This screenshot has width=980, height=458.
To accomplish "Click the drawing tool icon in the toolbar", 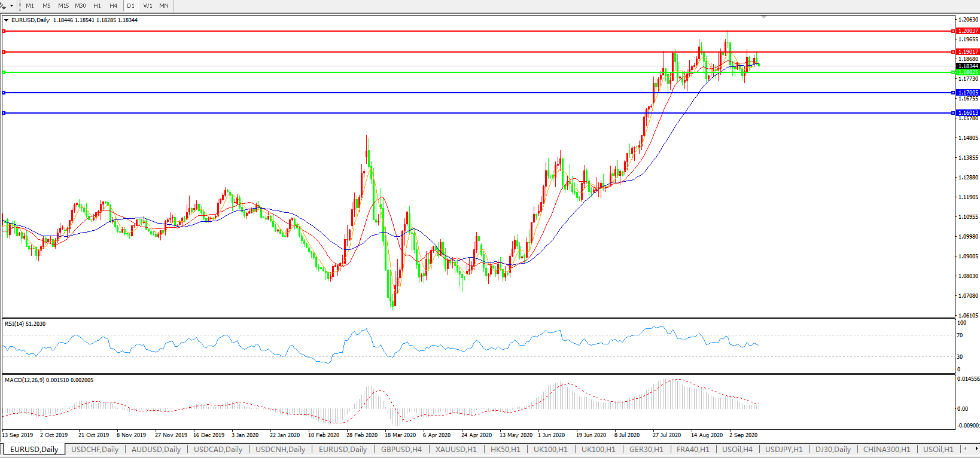I will [x=3, y=5].
